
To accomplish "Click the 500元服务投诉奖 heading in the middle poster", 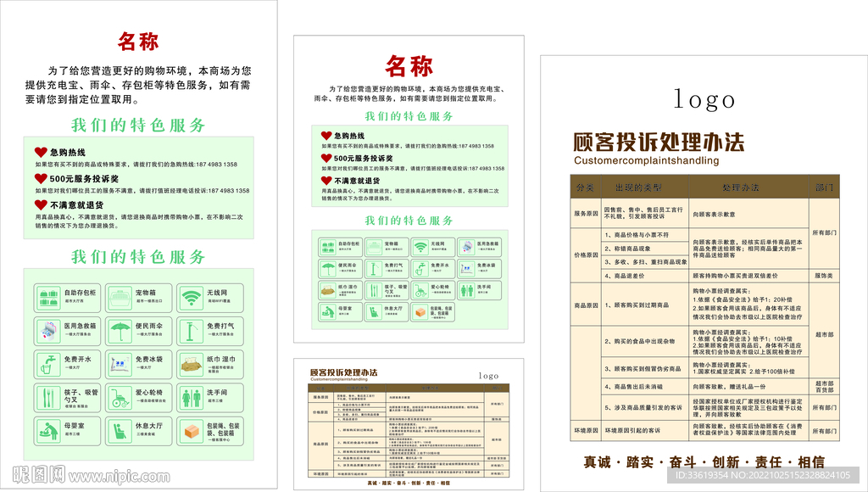I will (364, 158).
